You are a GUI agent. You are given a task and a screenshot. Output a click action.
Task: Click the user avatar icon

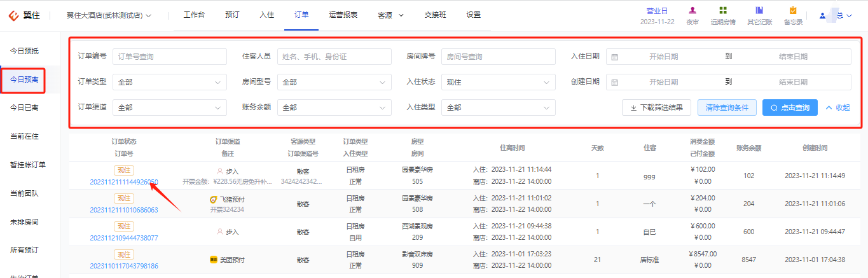[823, 15]
